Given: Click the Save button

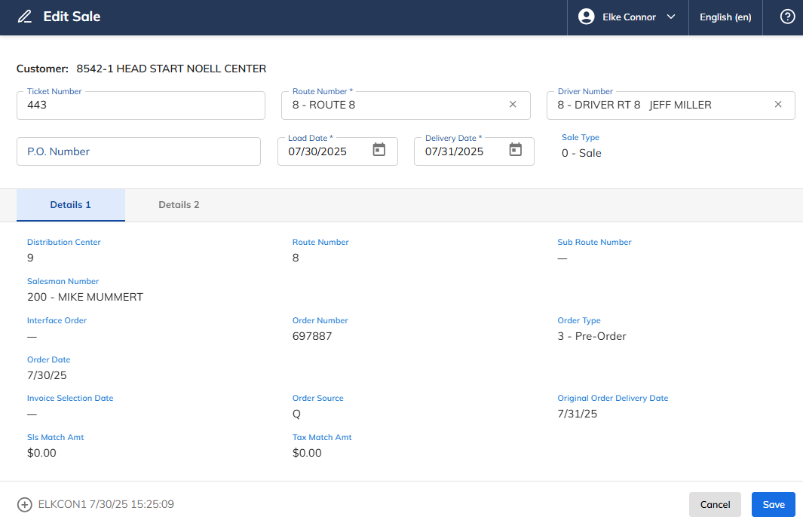Looking at the screenshot, I should [x=774, y=505].
